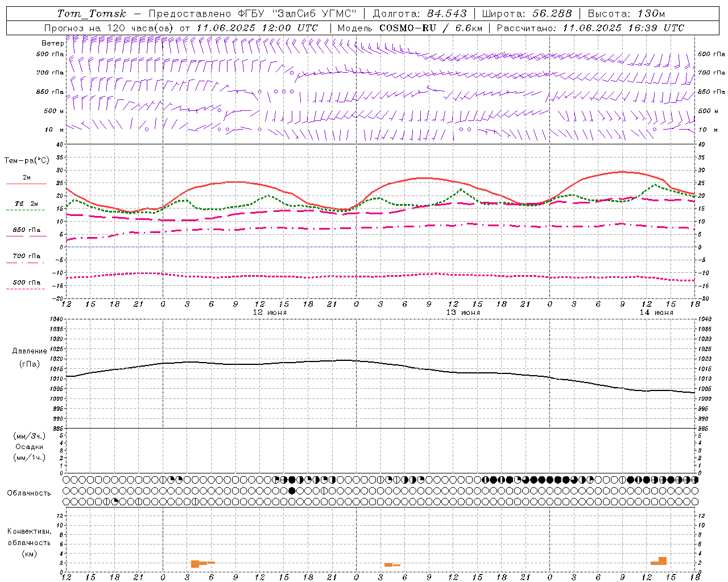Select the 'Широта: 56.288' latitude value
Image resolution: width=728 pixels, height=582 pixels.
point(527,14)
